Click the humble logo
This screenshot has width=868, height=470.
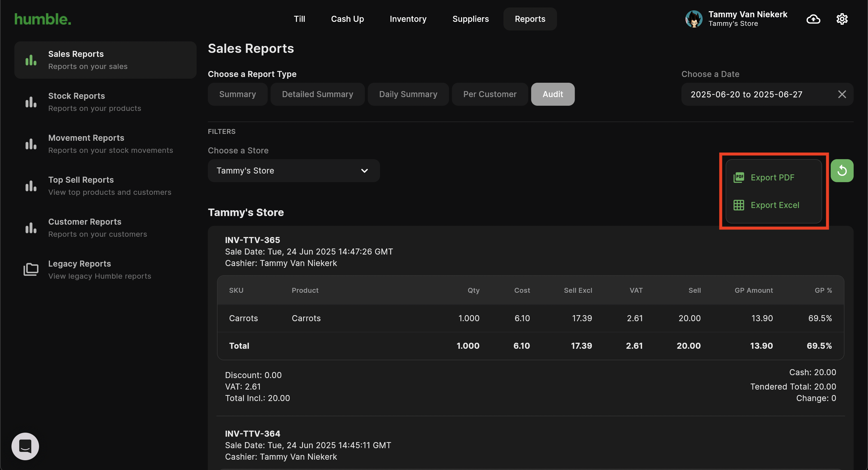point(42,19)
